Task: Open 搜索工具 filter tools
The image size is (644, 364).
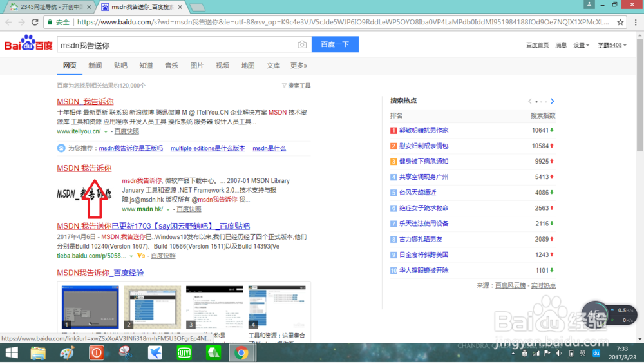Action: pyautogui.click(x=296, y=86)
